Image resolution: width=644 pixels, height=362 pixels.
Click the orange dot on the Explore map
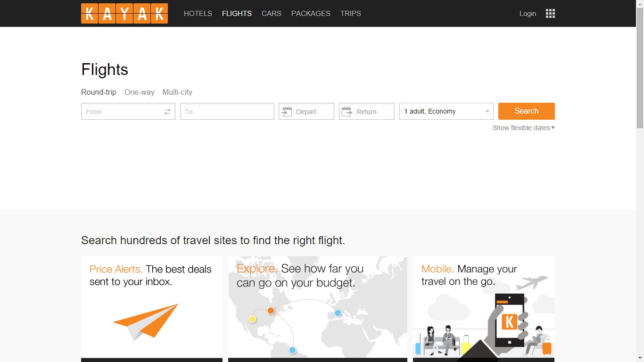click(271, 311)
